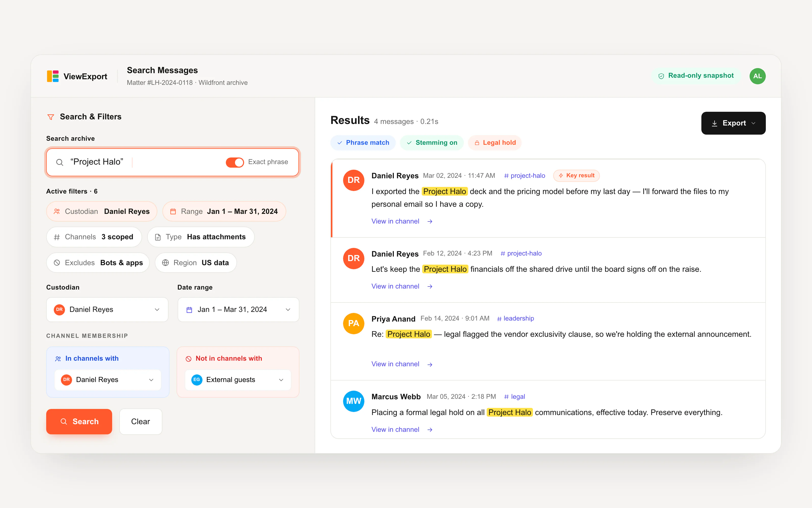
Task: Click the Read-only snapshot badge
Action: 696,76
